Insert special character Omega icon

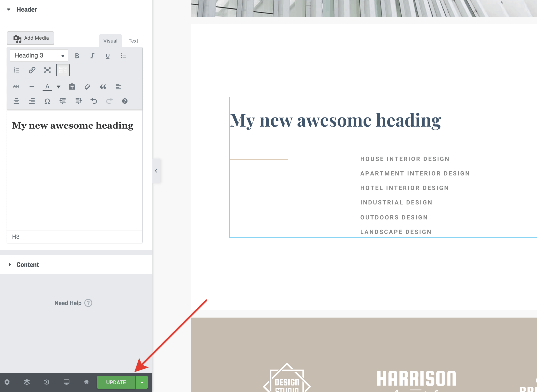click(x=47, y=101)
